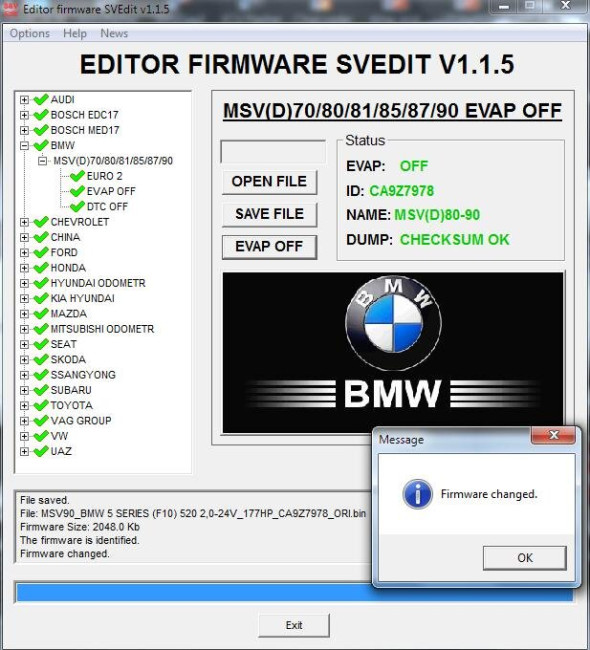Click log line 'The firmware is identified.'

[80, 540]
